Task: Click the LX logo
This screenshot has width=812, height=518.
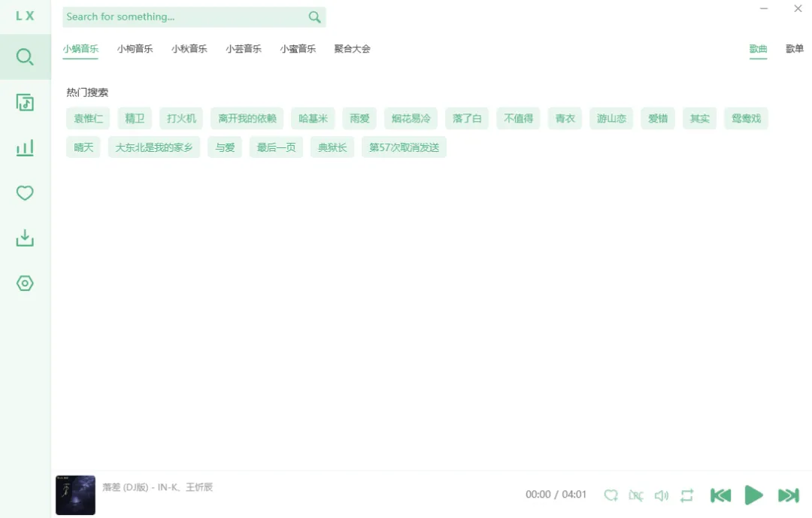Action: 25,16
